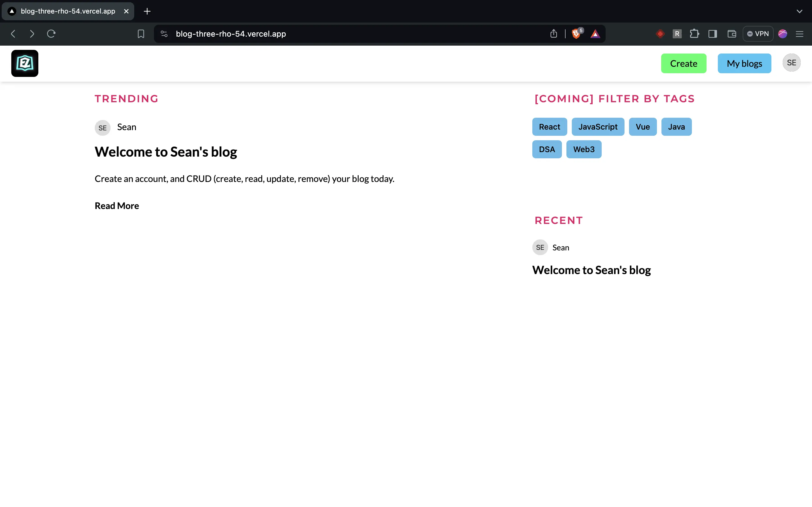
Task: Click the Read More link
Action: click(117, 206)
